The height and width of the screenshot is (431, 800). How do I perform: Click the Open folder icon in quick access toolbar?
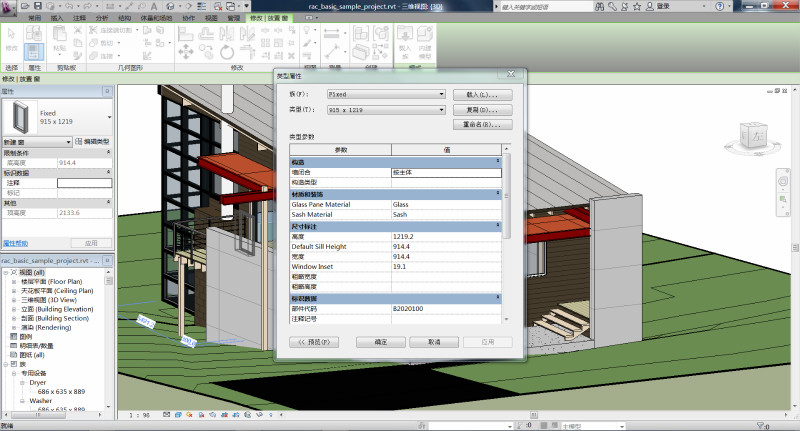tap(25, 6)
